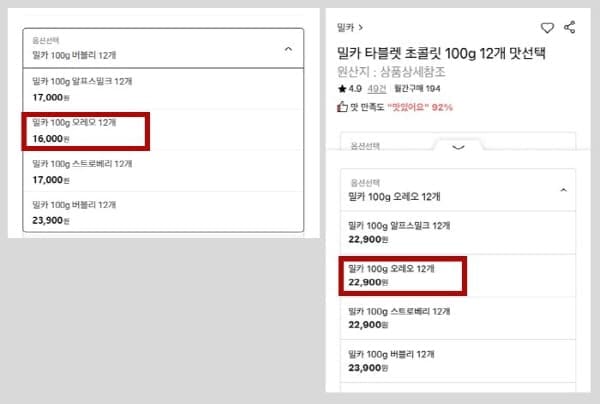Open the 49건 reviews link
600x404 pixels.
click(377, 89)
